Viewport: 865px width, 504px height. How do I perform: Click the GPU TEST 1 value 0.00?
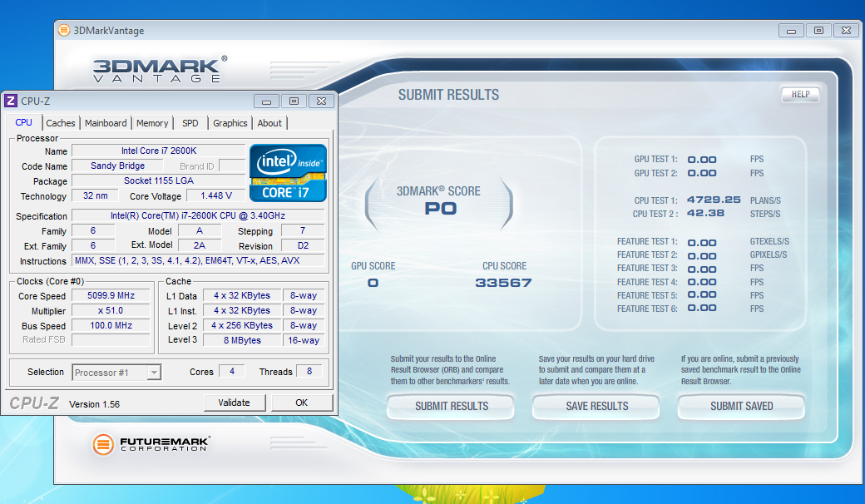702,160
